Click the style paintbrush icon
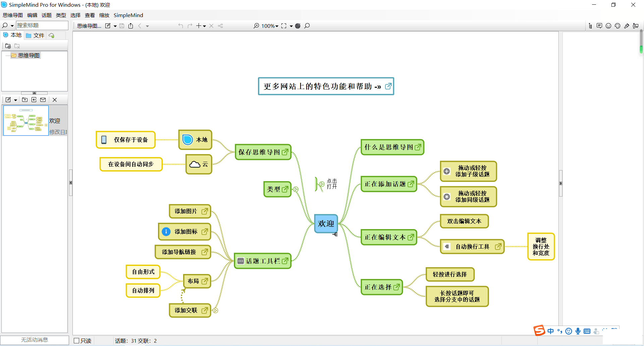Screen dimensions: 644x346 coord(627,26)
